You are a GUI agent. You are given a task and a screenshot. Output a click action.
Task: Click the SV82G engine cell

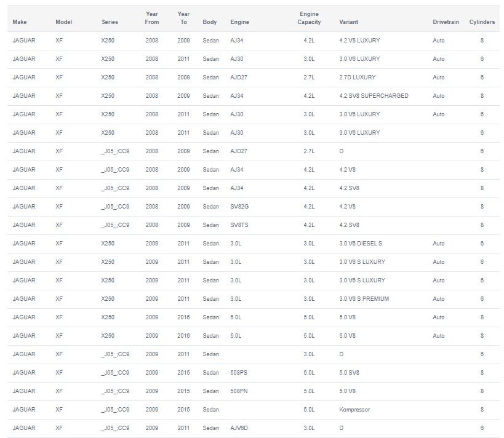tap(239, 207)
